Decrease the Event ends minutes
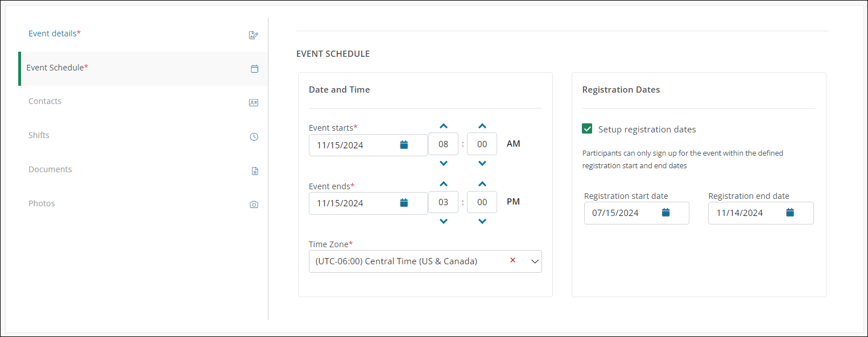Image resolution: width=868 pixels, height=337 pixels. (482, 221)
